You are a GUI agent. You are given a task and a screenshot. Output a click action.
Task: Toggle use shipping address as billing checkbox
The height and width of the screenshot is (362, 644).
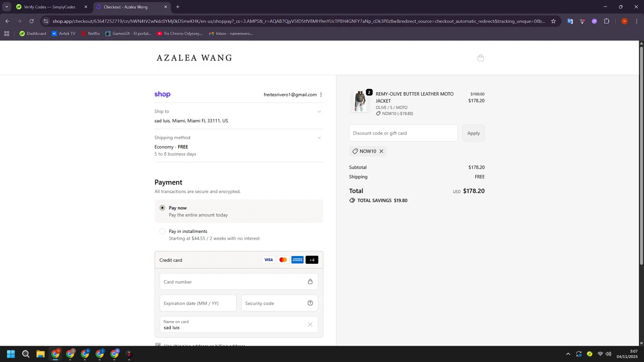click(158, 345)
